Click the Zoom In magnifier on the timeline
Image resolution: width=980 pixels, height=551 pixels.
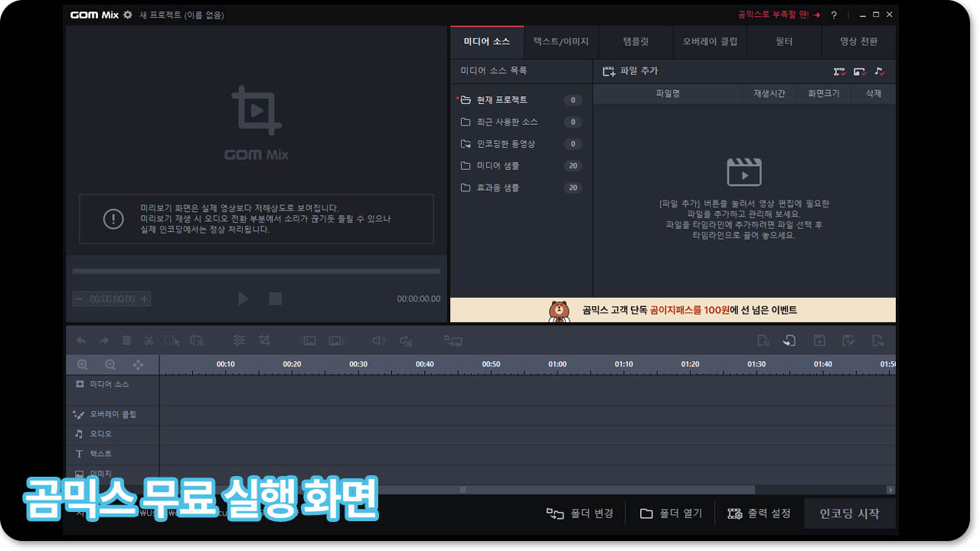pos(82,364)
